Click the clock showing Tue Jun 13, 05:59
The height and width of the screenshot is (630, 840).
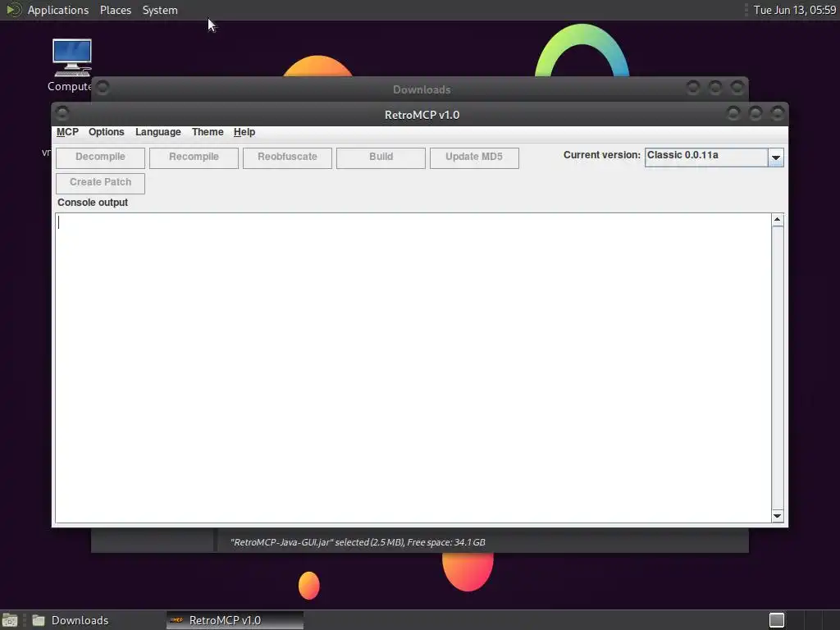click(x=795, y=10)
